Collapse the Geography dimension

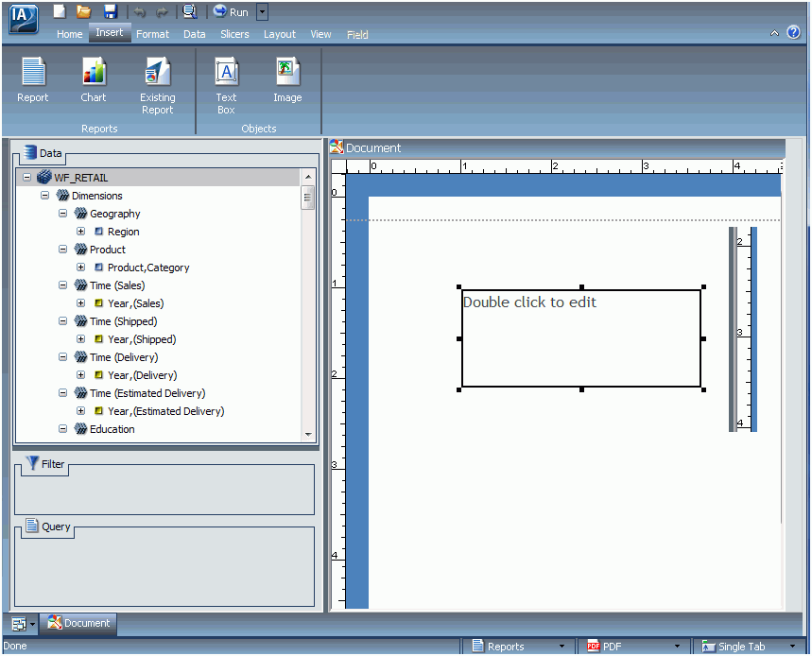pos(62,214)
